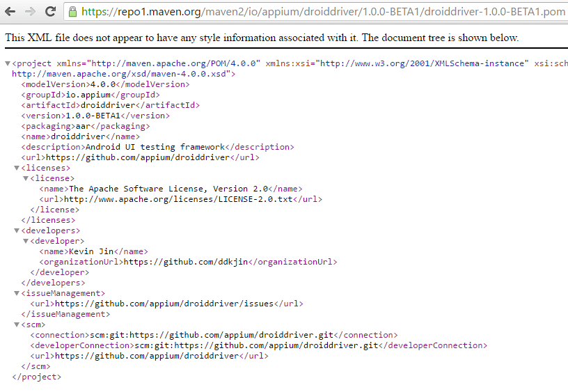Go back to the previous page
Viewport: 568px width, 392px height.
[x=11, y=12]
